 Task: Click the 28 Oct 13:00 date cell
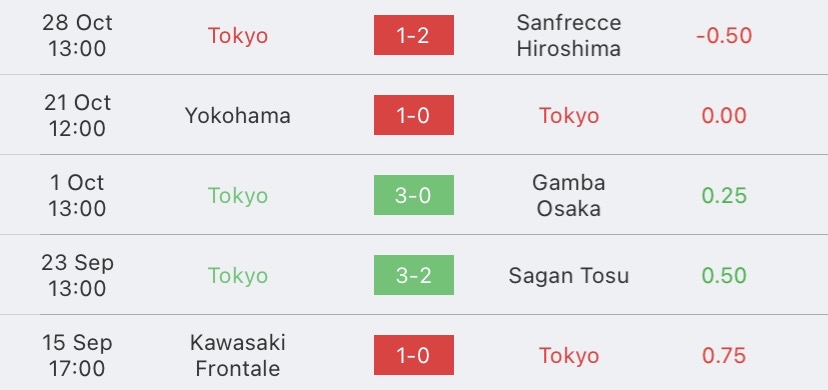tap(77, 35)
